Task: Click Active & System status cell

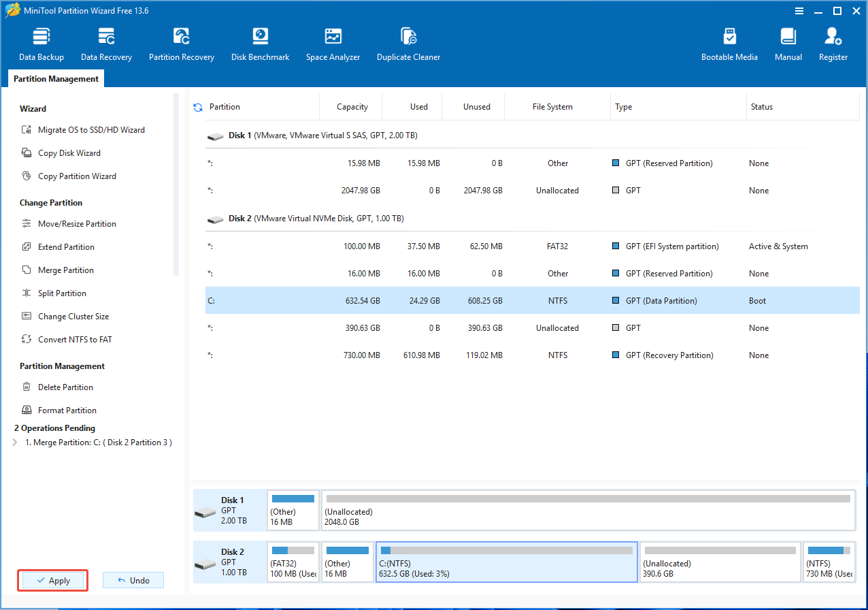Action: [778, 246]
